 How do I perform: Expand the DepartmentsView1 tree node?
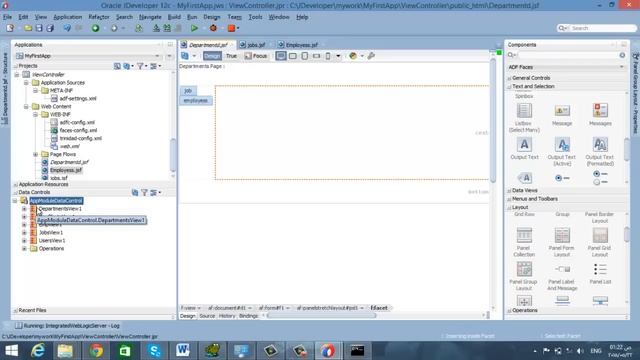pyautogui.click(x=24, y=209)
